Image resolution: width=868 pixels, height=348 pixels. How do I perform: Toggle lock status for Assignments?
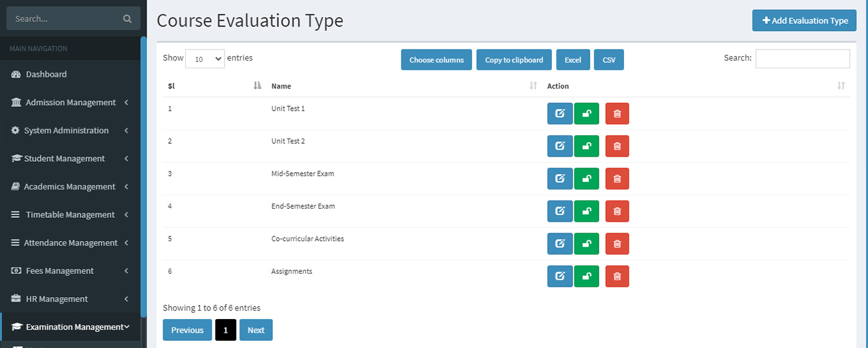pos(587,276)
